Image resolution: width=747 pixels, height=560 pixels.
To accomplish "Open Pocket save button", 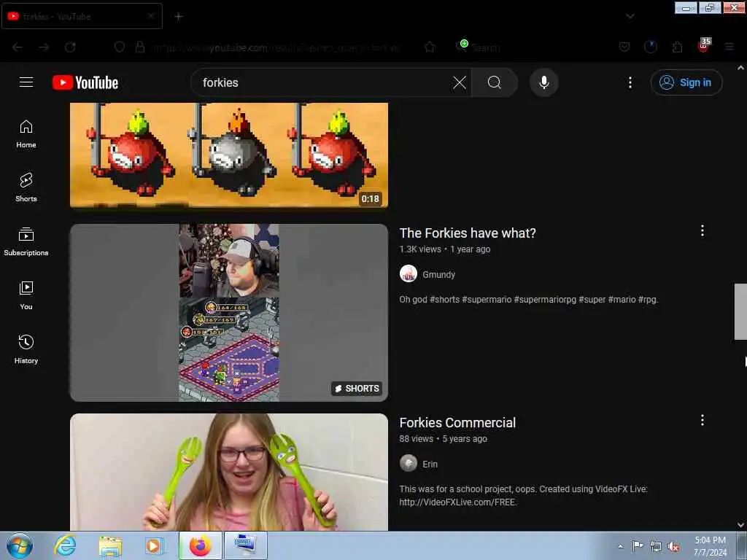I will click(x=624, y=47).
